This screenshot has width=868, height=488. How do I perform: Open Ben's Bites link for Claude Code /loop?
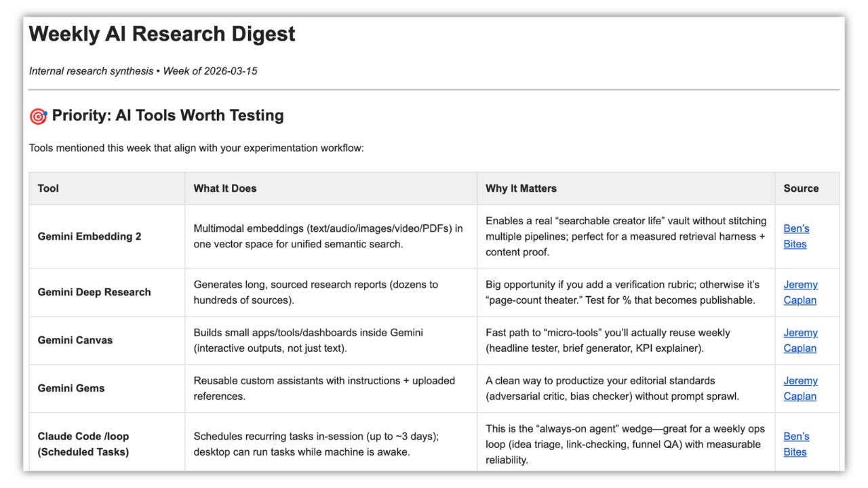796,444
